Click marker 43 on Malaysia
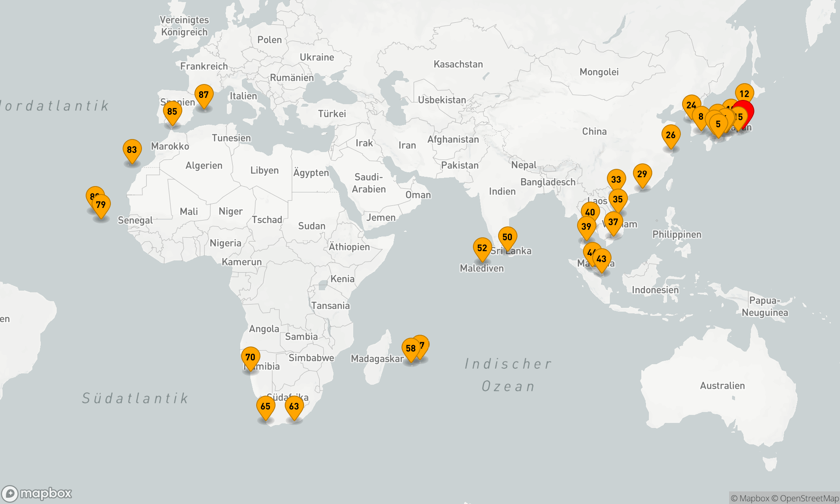Screen dimensions: 840x504 602,259
